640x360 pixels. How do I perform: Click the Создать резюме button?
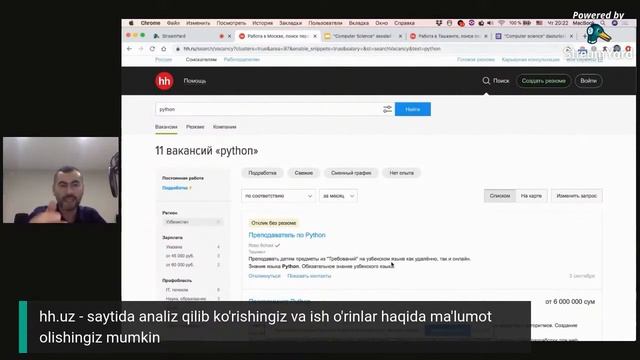(x=543, y=81)
